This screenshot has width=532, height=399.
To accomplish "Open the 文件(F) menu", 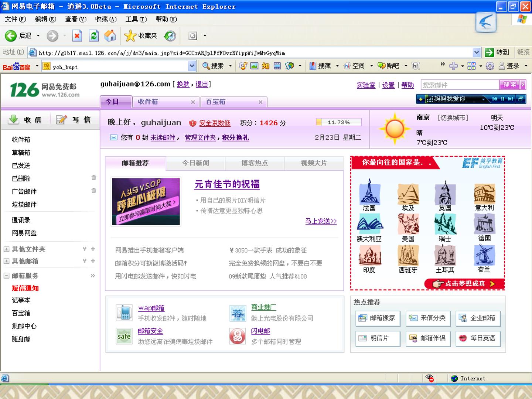I will coord(16,19).
